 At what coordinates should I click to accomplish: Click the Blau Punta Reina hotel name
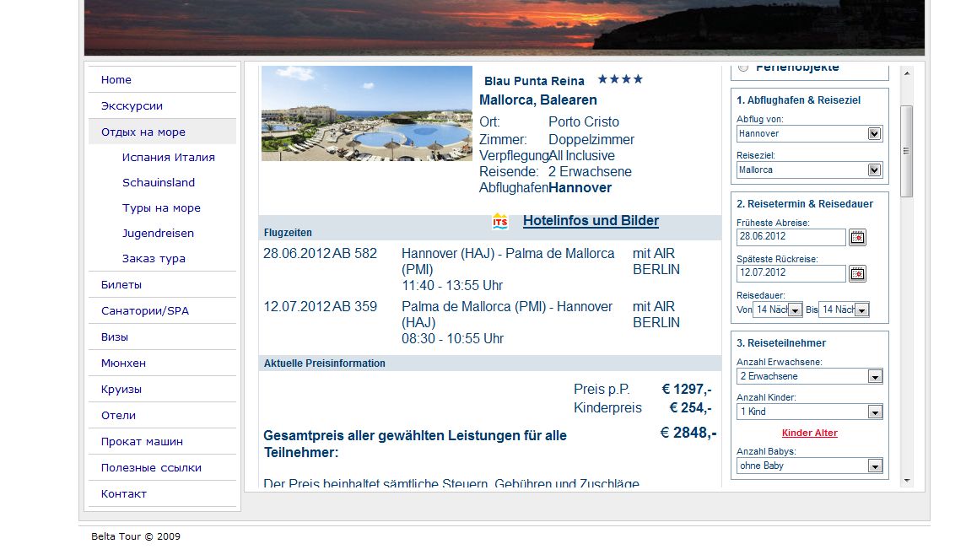[534, 81]
